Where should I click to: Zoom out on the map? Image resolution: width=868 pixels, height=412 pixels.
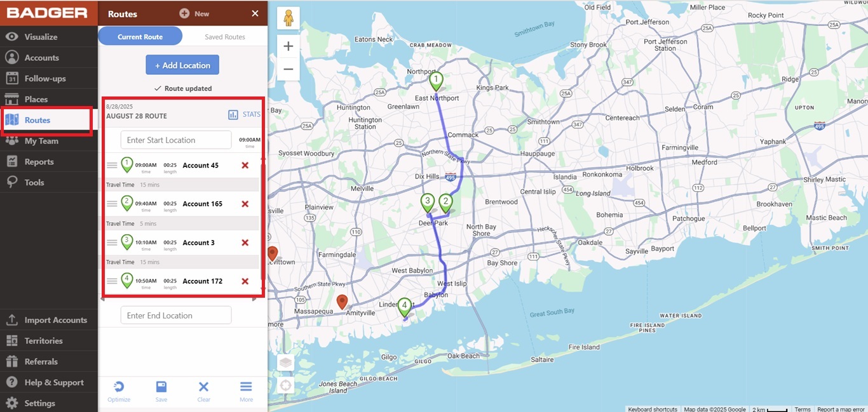tap(288, 69)
